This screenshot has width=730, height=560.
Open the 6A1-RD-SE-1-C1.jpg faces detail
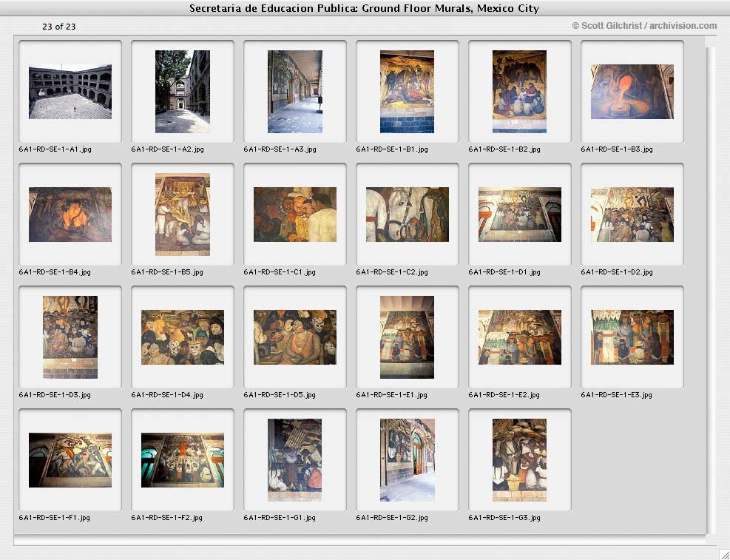tap(294, 215)
